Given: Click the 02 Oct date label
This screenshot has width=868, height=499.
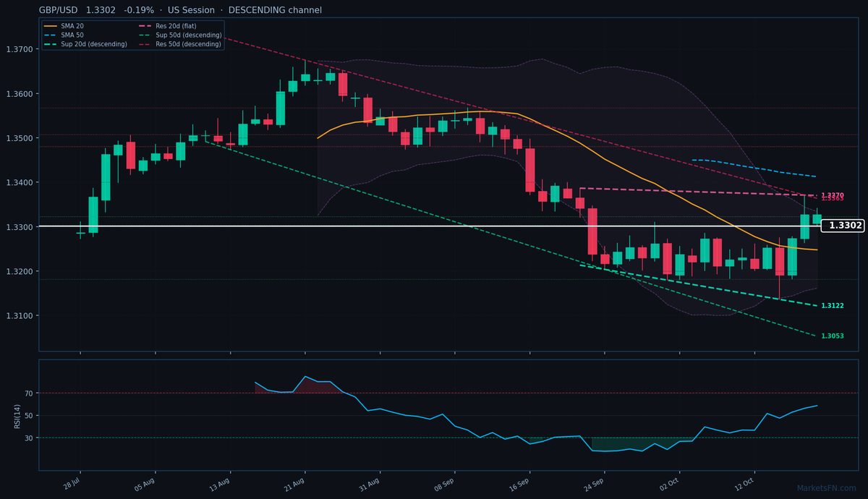Looking at the screenshot, I should tap(670, 484).
